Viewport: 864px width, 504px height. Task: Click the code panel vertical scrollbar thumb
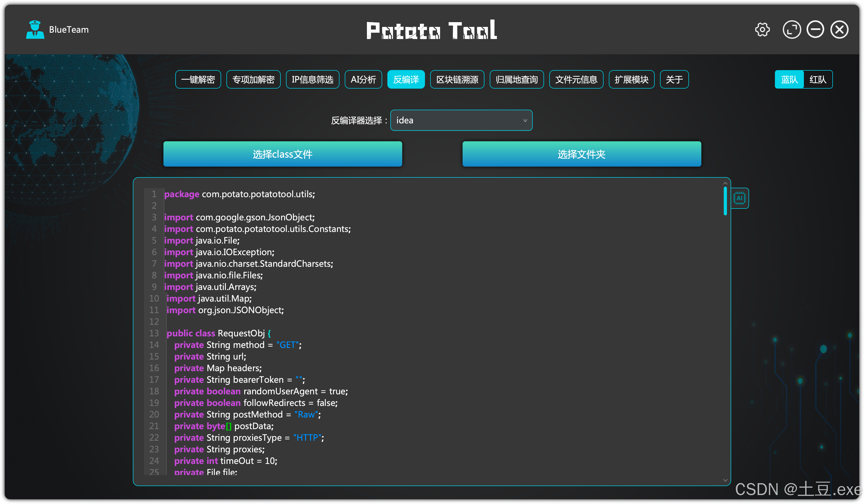(x=725, y=201)
